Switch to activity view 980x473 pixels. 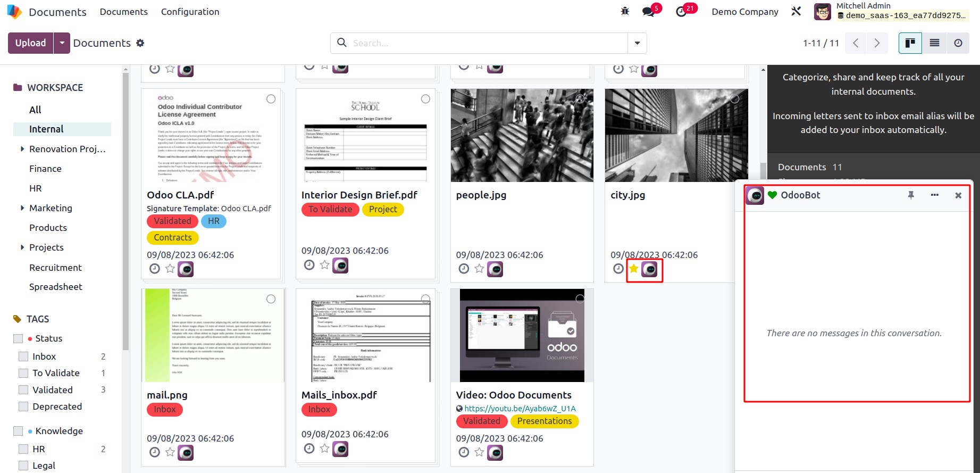pos(958,43)
